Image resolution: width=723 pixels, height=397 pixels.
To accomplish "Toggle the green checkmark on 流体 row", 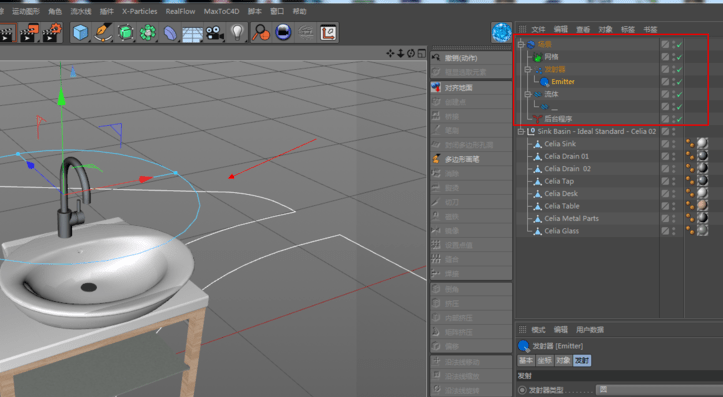I will tap(680, 95).
